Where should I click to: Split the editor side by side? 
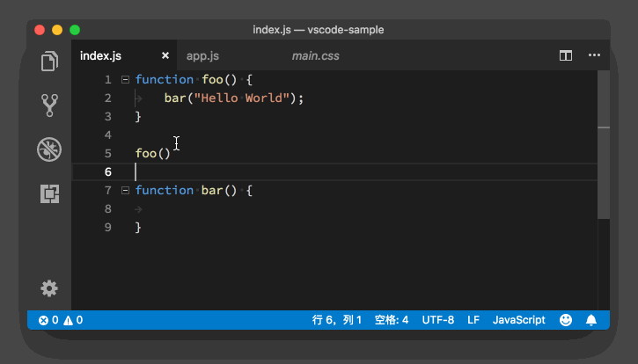(x=566, y=55)
